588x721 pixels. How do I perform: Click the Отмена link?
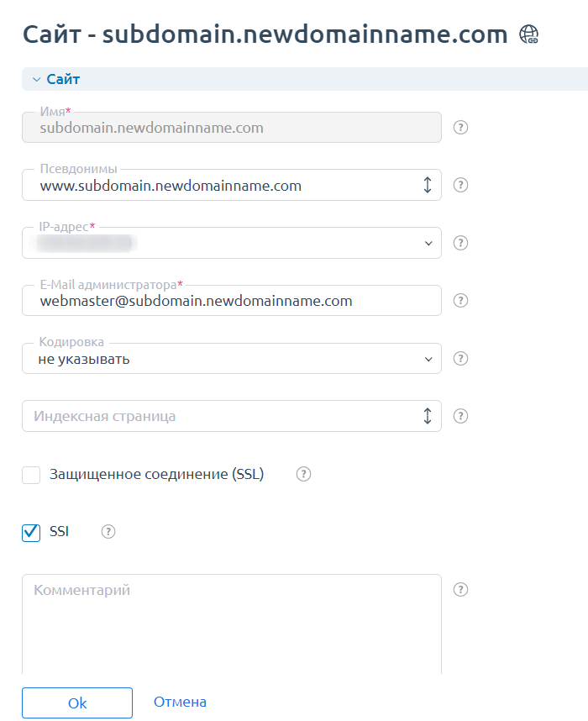(x=180, y=703)
